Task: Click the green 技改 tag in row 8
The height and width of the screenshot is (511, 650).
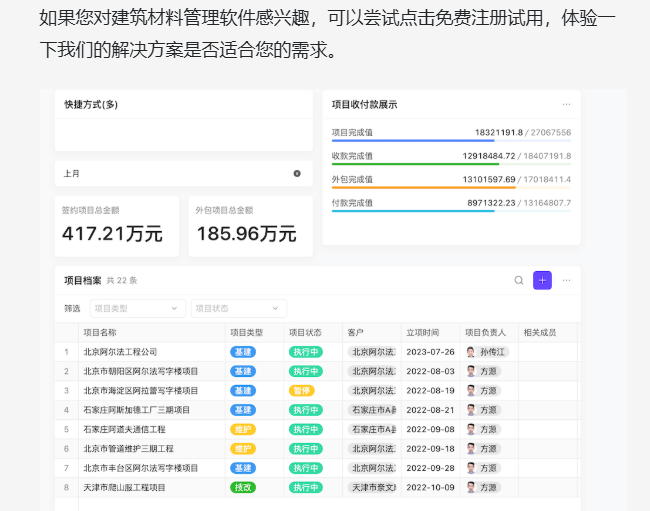Action: tap(243, 487)
